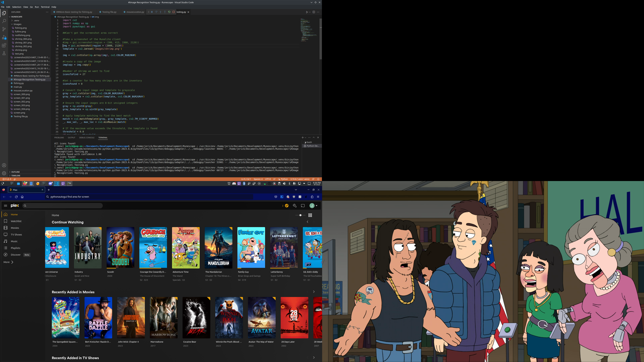Open Search in the activity bar
Viewport: 644px width, 362px height.
[x=4, y=21]
